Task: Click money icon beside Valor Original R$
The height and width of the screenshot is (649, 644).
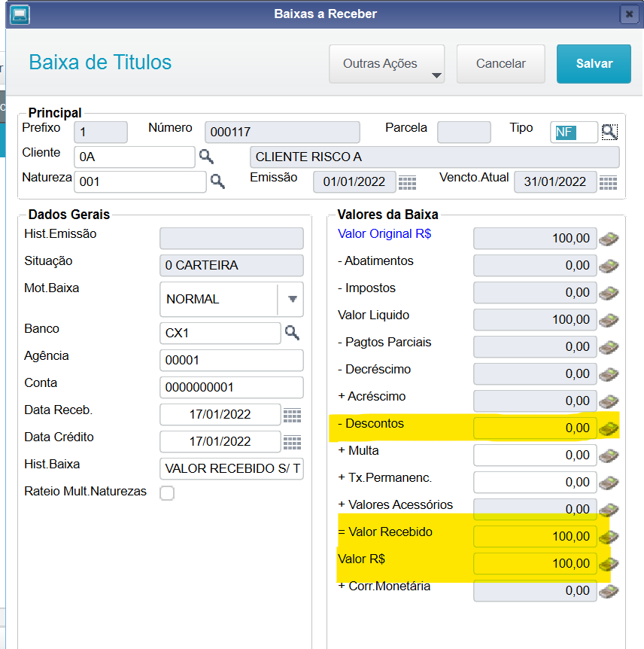Action: [x=609, y=239]
